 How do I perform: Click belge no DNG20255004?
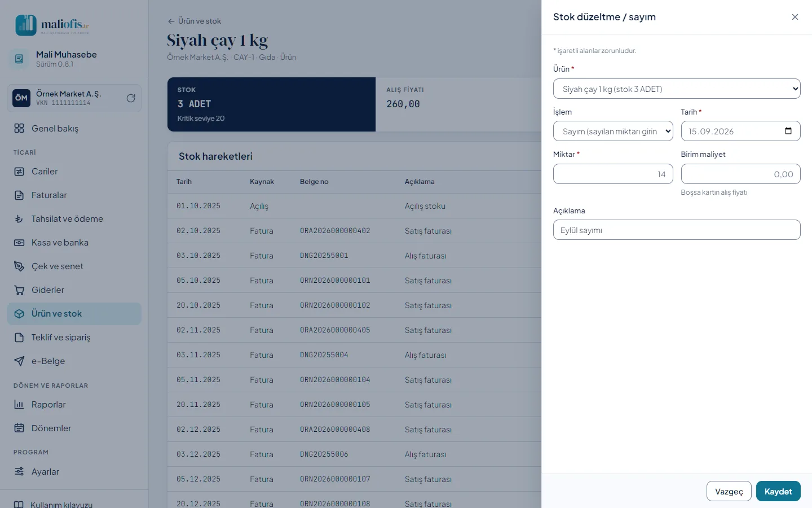click(324, 355)
